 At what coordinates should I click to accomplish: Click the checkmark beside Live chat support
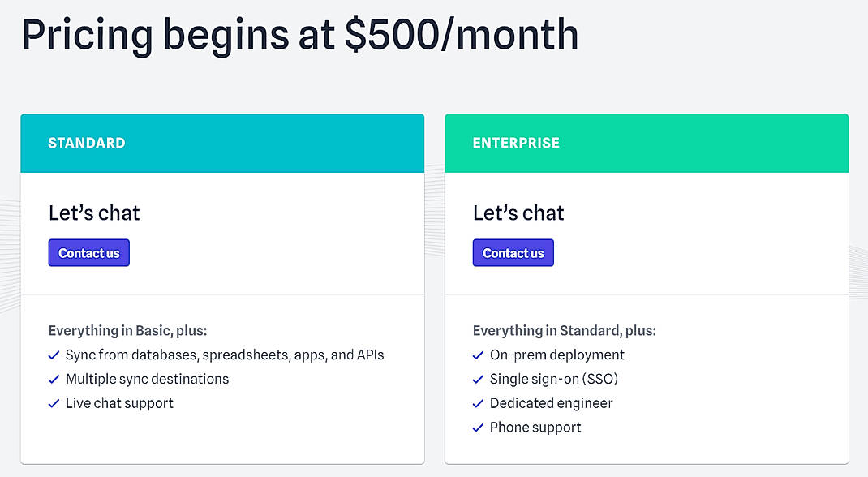point(54,402)
